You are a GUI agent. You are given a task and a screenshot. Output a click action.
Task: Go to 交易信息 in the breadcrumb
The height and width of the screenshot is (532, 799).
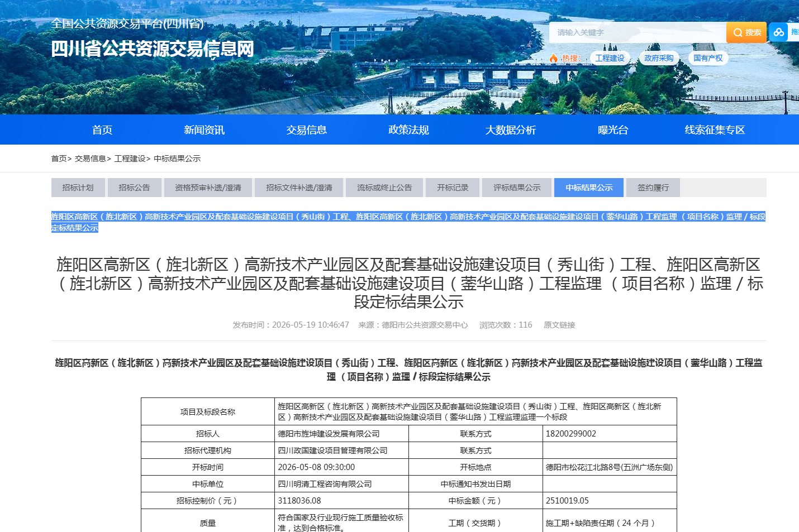(91, 159)
